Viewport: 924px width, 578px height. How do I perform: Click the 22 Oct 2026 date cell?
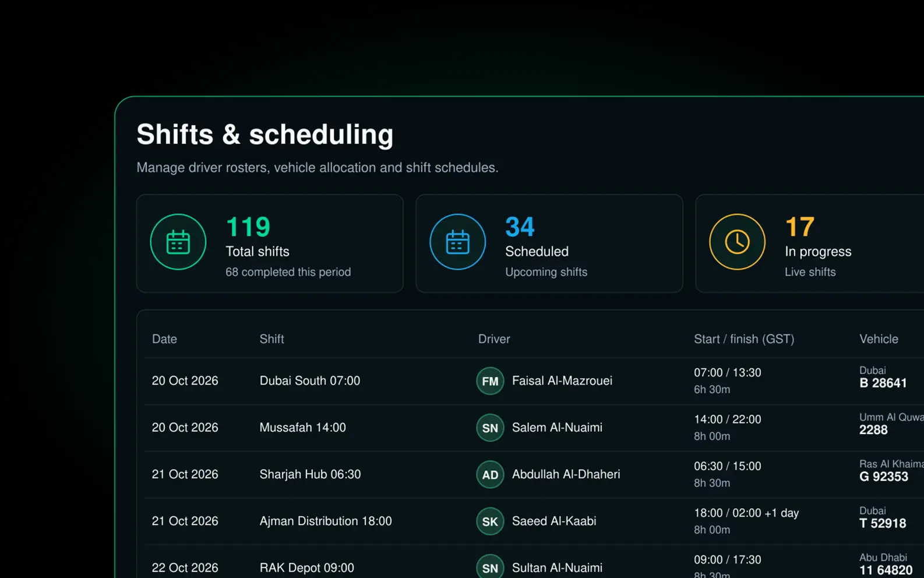[x=185, y=568]
